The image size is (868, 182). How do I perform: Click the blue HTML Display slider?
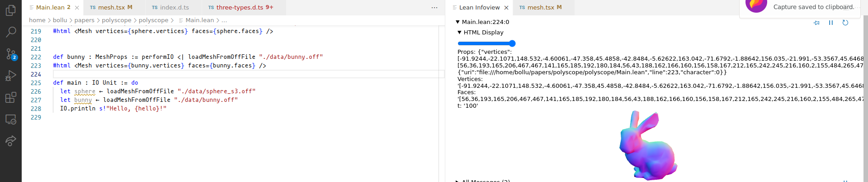(486, 43)
